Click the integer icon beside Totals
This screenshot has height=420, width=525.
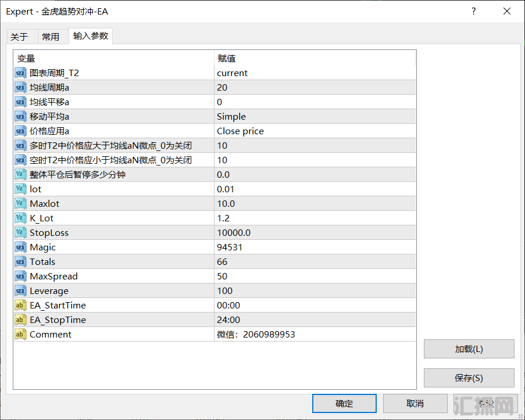point(20,262)
